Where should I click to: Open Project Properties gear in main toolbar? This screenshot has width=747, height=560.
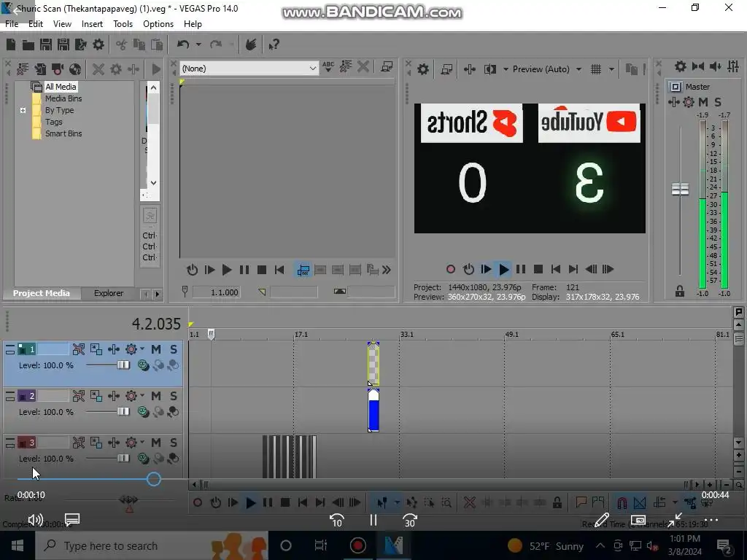(x=98, y=44)
